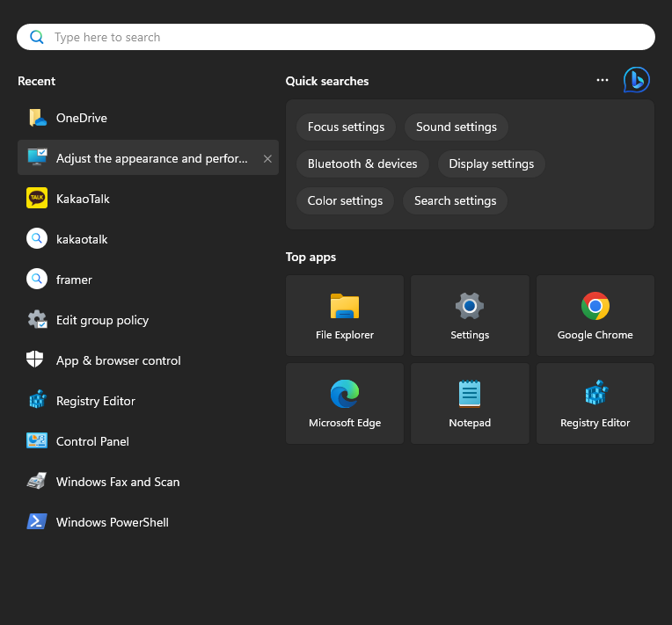Viewport: 672px width, 625px height.
Task: Select Sound settings quick search
Action: (457, 127)
